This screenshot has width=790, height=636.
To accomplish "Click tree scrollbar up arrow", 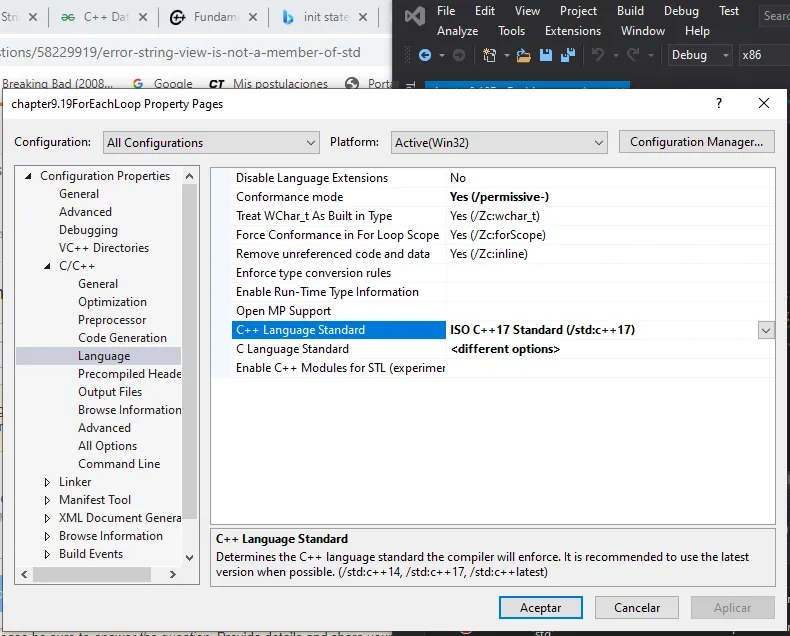I will (189, 176).
